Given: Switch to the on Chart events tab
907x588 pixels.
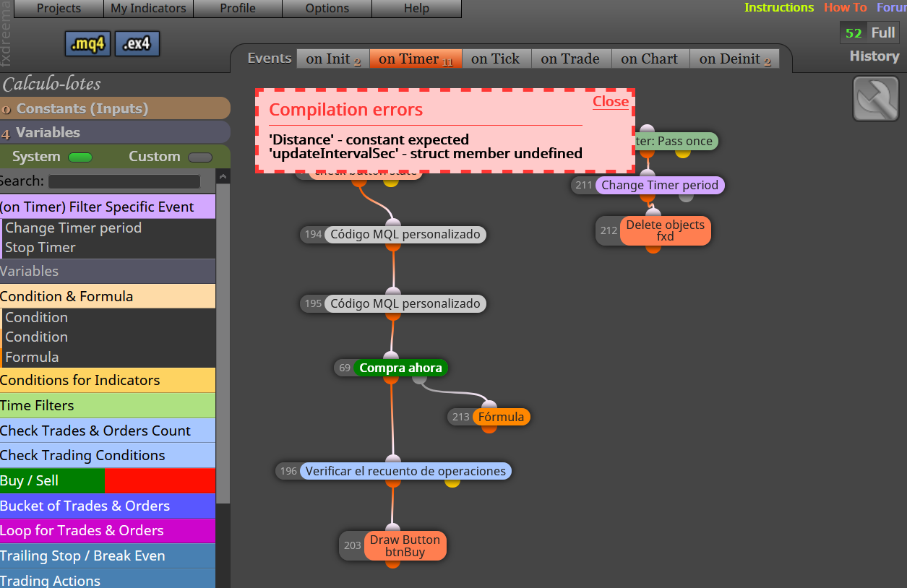Looking at the screenshot, I should tap(650, 59).
